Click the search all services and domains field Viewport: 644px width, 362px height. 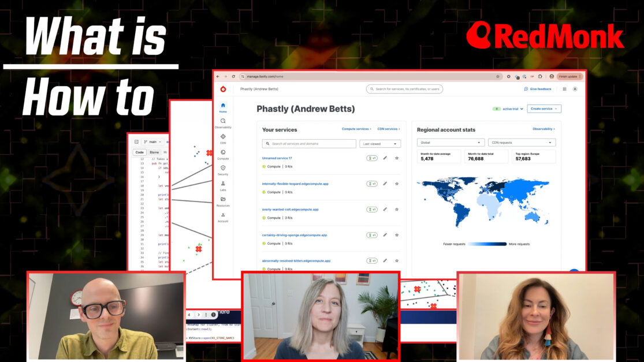pyautogui.click(x=309, y=144)
